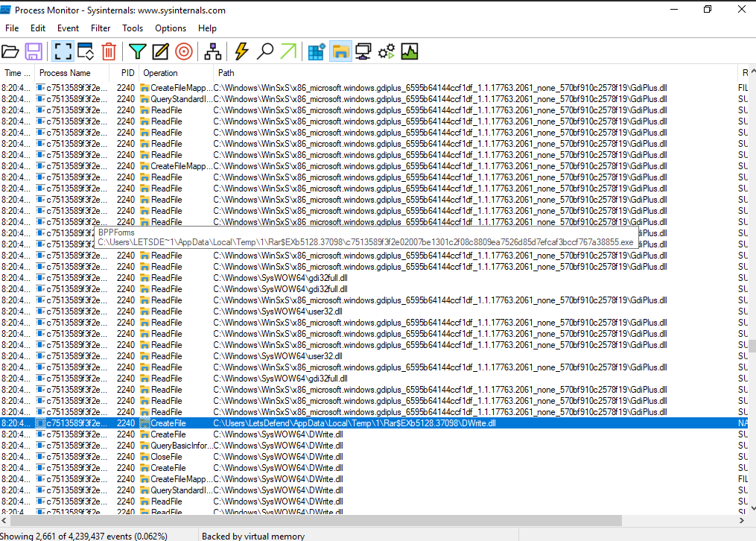The width and height of the screenshot is (756, 541).
Task: Select the CloseFile SysWOW64\DWrite.dll row
Action: pos(374,457)
